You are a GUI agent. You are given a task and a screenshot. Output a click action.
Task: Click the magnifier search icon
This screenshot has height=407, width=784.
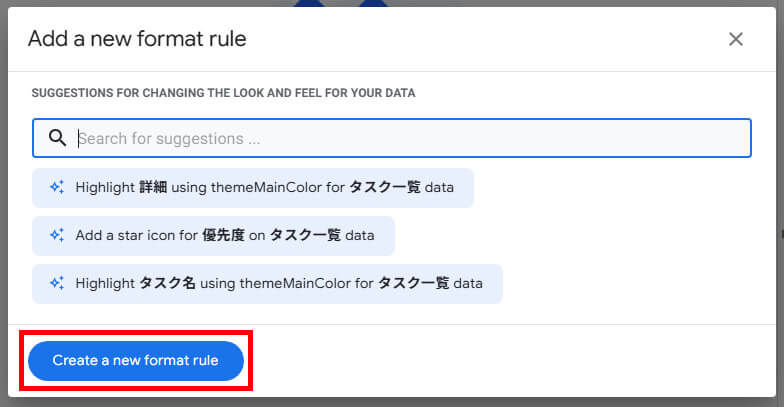(57, 138)
